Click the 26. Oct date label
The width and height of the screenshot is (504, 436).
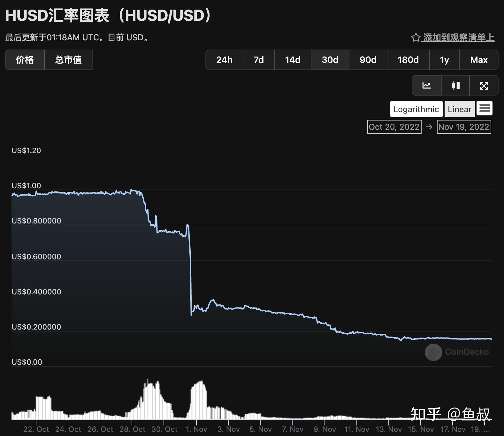[x=100, y=429]
